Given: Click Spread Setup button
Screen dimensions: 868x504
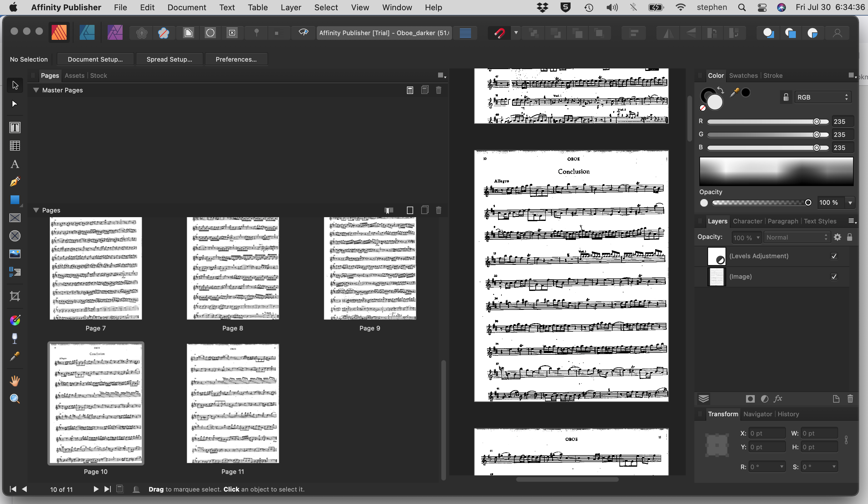Looking at the screenshot, I should click(x=169, y=59).
